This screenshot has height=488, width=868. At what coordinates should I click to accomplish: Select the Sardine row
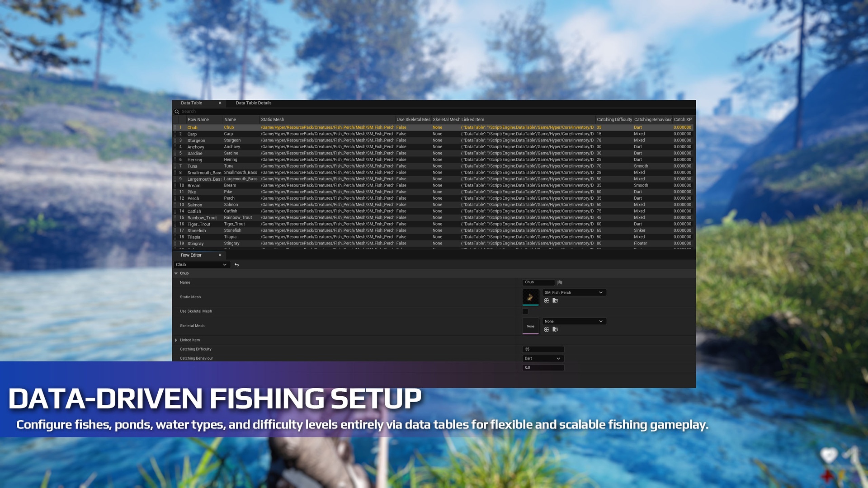point(434,153)
